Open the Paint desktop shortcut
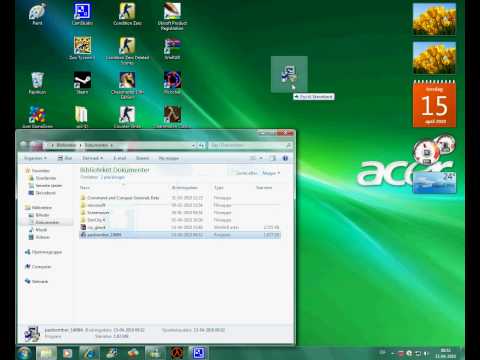 (x=37, y=14)
